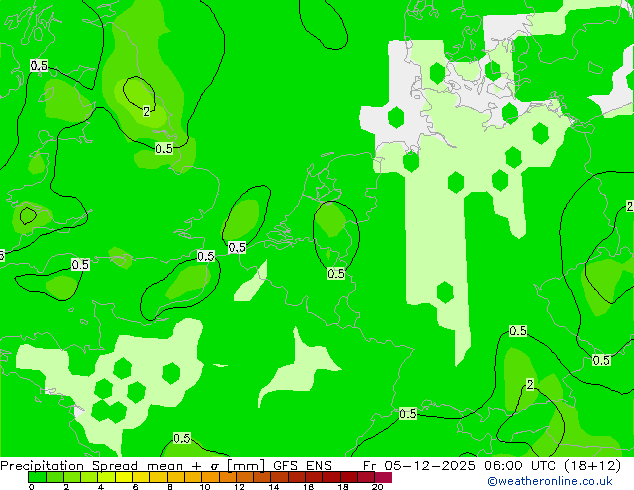
Task: Click the legend tick label 14
Action: (x=274, y=487)
